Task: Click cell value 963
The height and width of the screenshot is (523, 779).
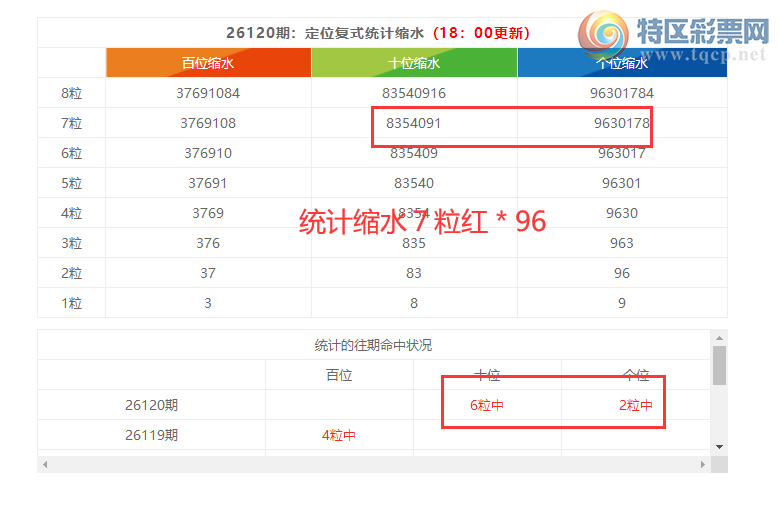Action: [x=622, y=243]
